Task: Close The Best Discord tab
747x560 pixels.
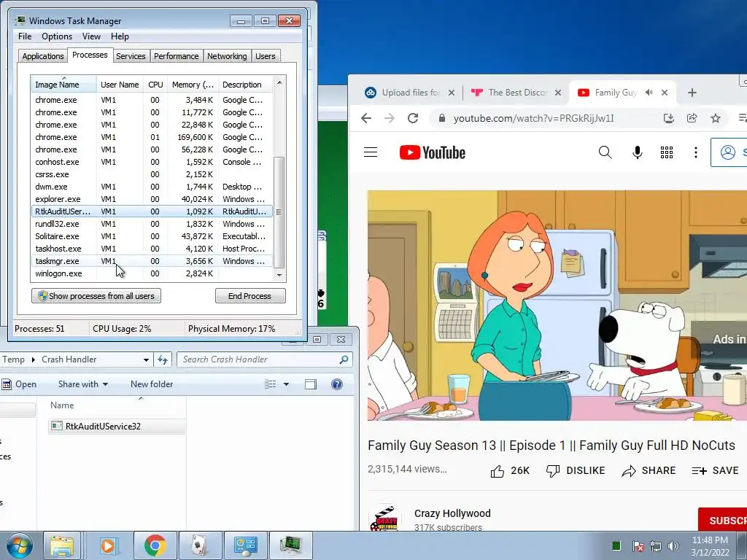Action: point(558,93)
